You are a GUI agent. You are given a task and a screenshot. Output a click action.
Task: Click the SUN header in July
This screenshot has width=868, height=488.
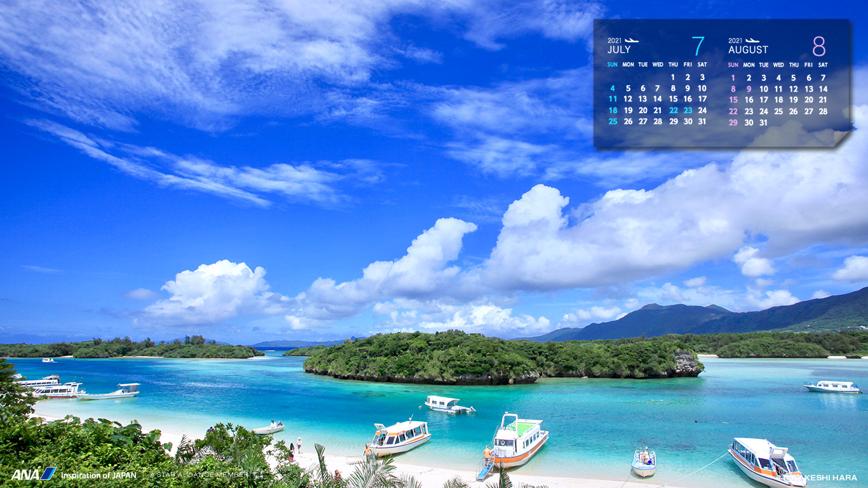tap(613, 64)
